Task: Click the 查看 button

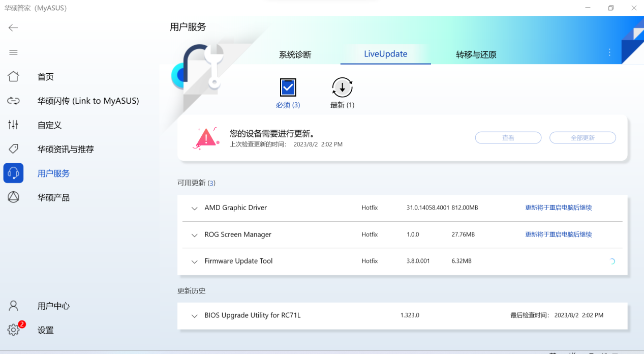Action: click(x=508, y=137)
